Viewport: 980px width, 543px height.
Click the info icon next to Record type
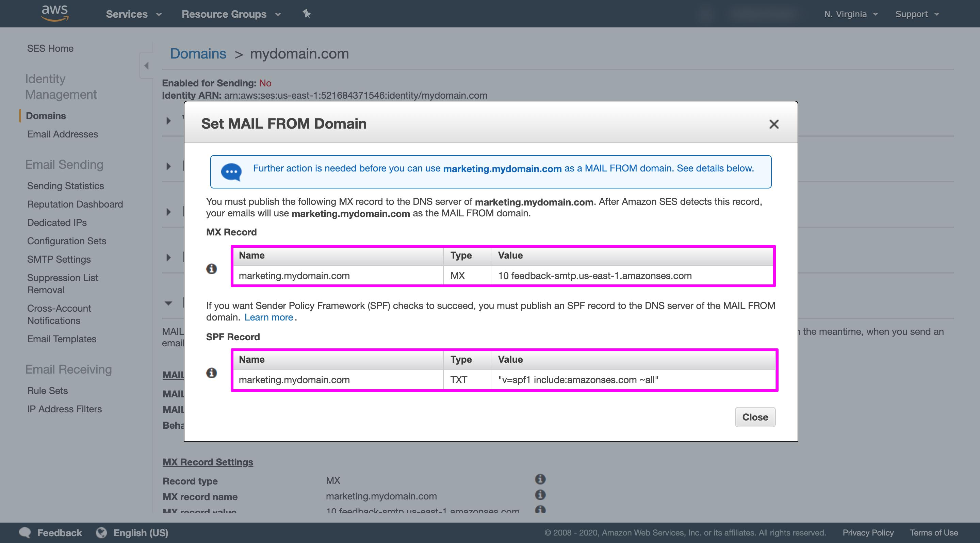(541, 479)
